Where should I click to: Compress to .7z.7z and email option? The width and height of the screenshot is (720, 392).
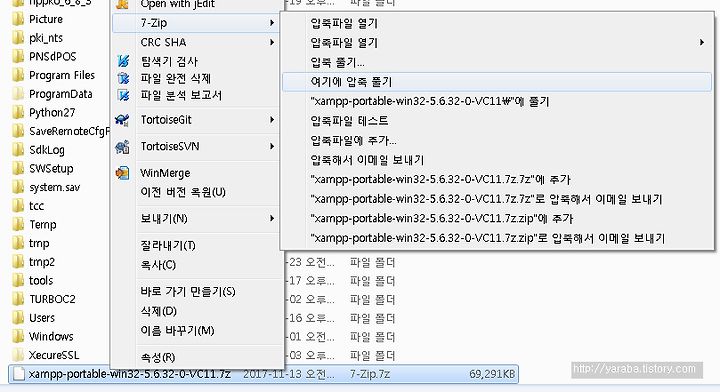click(497, 199)
